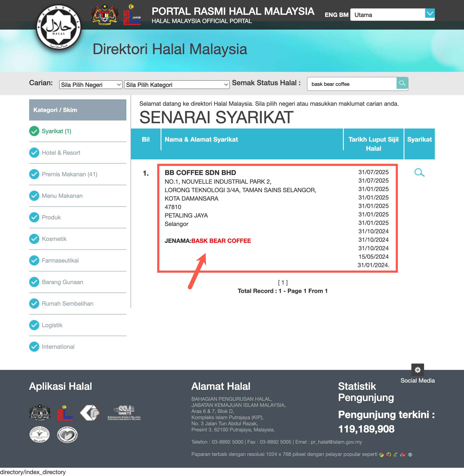The height and width of the screenshot is (476, 464).
Task: Open the Utama navigation dropdown
Action: click(x=392, y=15)
